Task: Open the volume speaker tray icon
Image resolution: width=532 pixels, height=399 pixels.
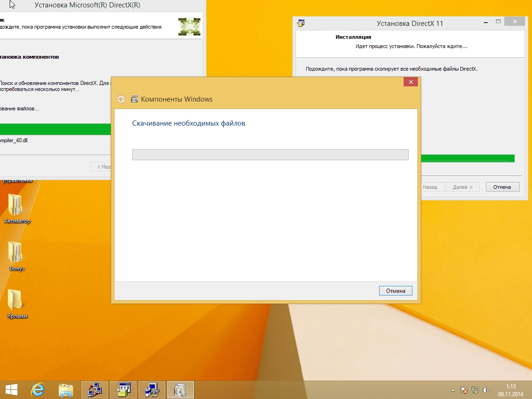Action: point(486,390)
